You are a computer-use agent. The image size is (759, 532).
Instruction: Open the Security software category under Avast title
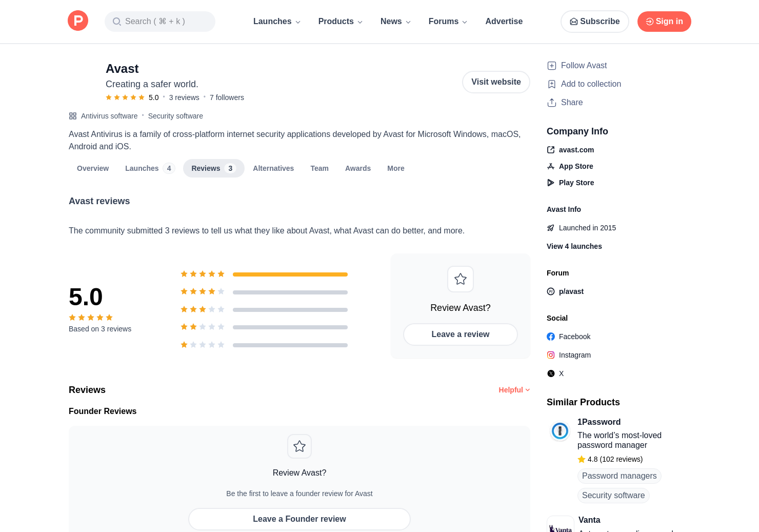(175, 116)
